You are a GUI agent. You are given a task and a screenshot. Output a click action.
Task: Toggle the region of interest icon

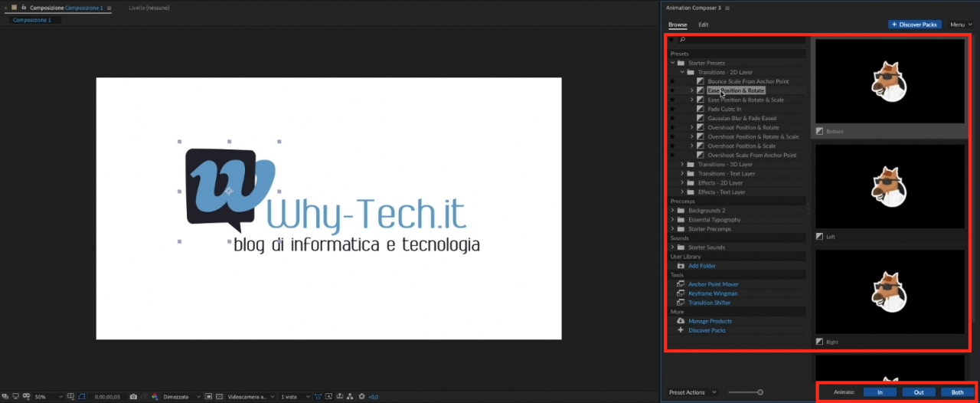click(x=208, y=397)
